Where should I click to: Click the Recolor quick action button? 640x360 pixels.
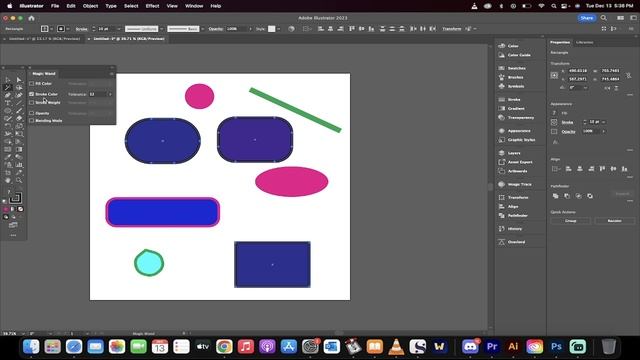coord(615,221)
